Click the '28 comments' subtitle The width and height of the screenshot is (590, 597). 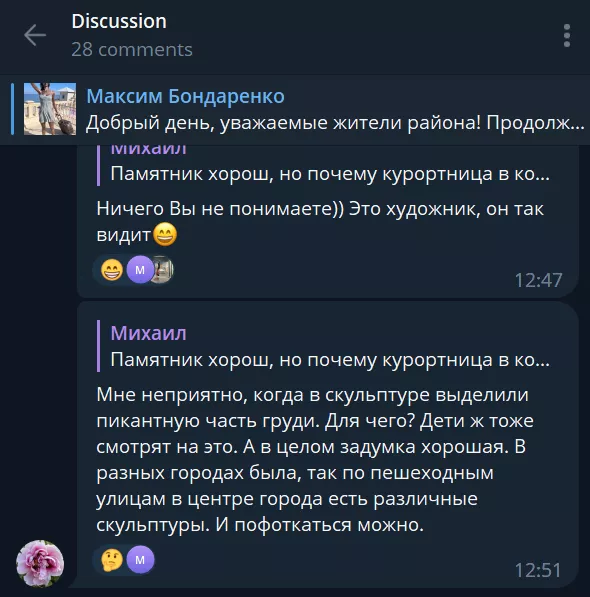point(132,49)
